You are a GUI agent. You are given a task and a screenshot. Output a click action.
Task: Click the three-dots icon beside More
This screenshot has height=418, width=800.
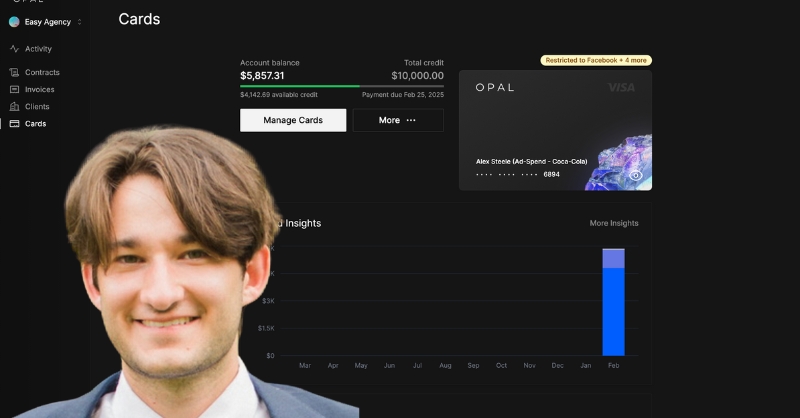coord(411,120)
